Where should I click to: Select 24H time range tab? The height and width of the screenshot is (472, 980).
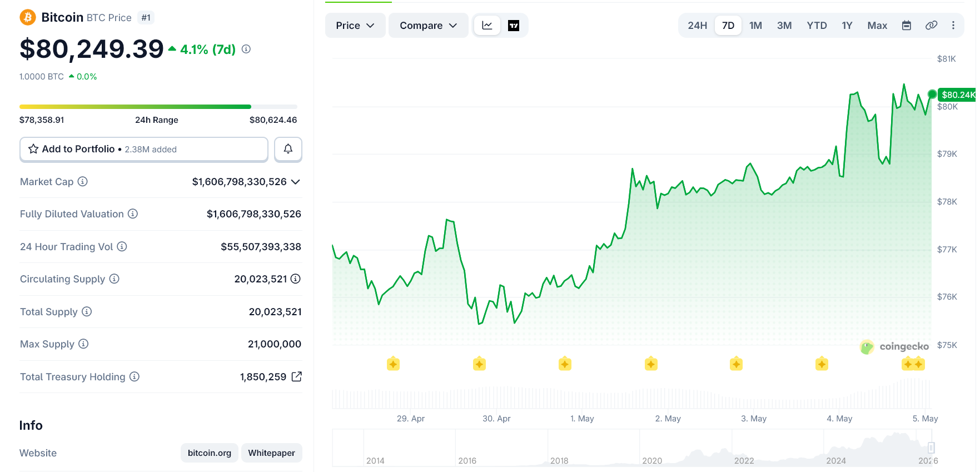tap(697, 26)
